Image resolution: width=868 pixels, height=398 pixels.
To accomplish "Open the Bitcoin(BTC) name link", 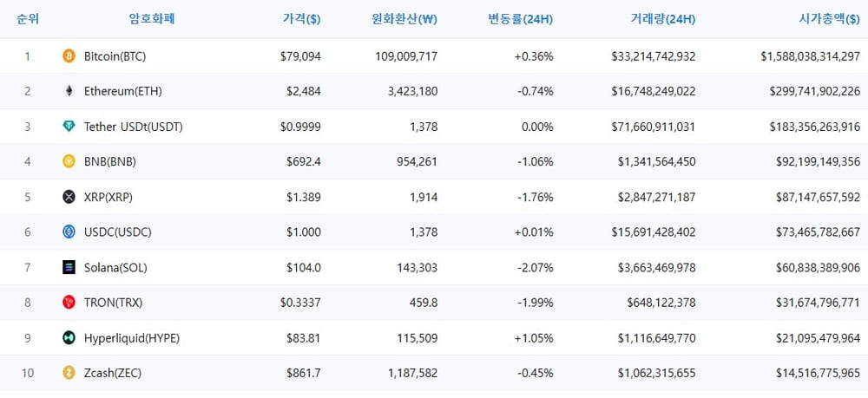I will click(x=115, y=56).
